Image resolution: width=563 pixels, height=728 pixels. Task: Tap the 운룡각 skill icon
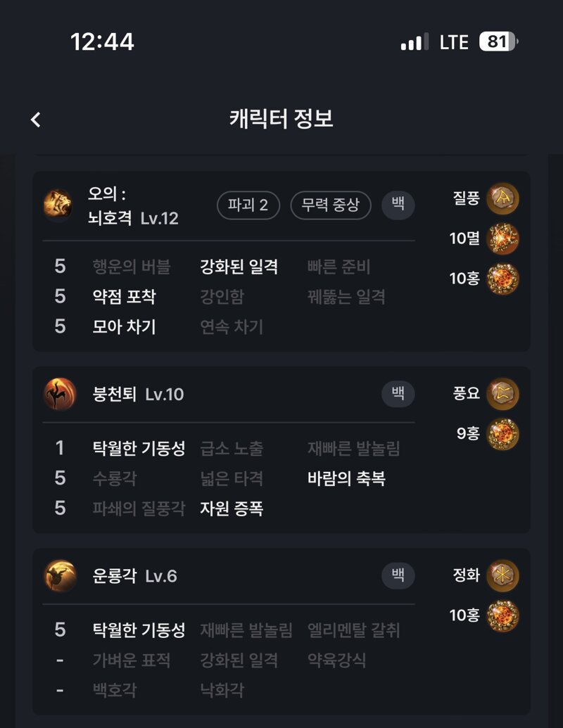pos(60,576)
